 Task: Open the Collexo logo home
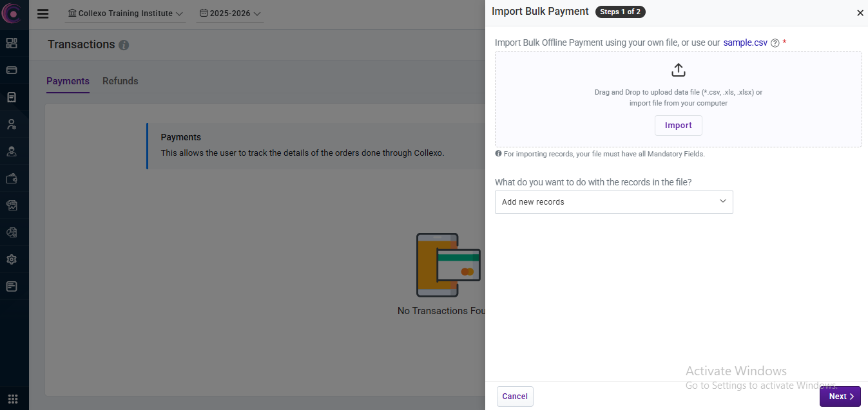(12, 13)
